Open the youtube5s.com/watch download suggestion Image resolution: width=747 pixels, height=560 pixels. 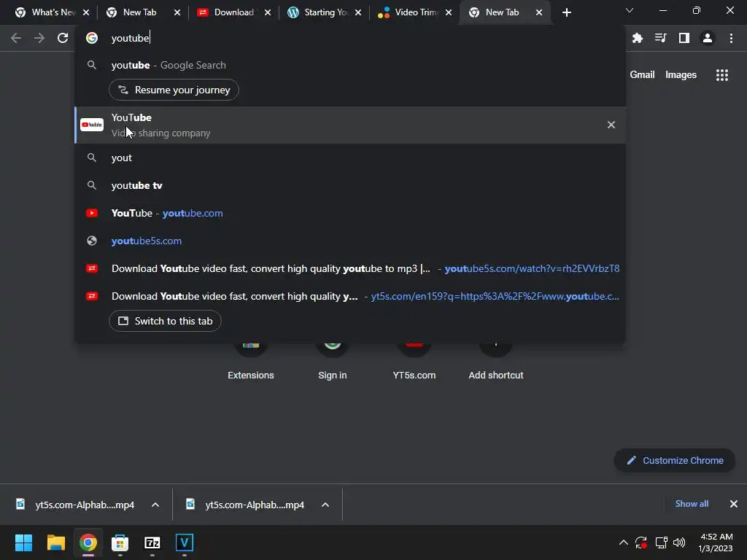(350, 268)
